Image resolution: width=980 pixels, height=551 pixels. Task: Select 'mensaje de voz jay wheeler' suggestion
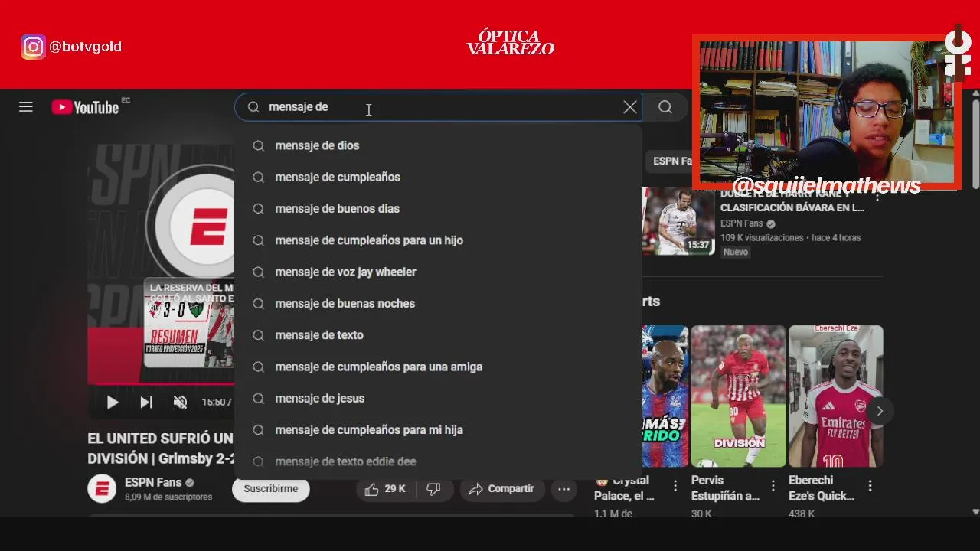[438, 272]
